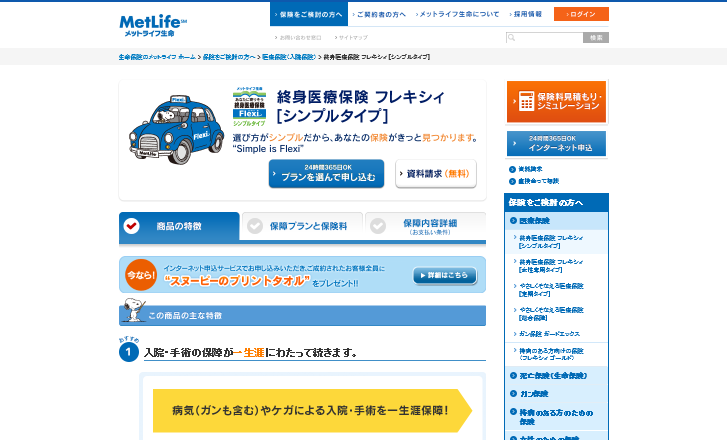Open 保険をご検討の方へ top navigation tab

point(309,14)
